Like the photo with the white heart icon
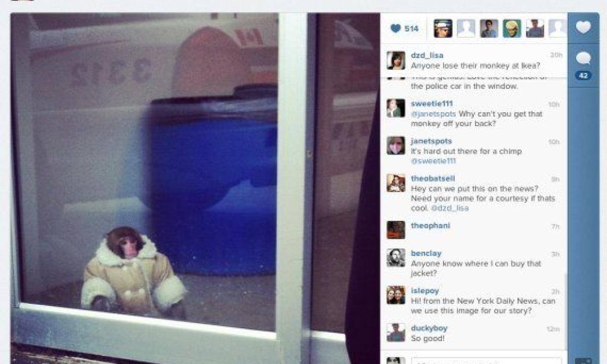The height and width of the screenshot is (364, 607). 583,27
